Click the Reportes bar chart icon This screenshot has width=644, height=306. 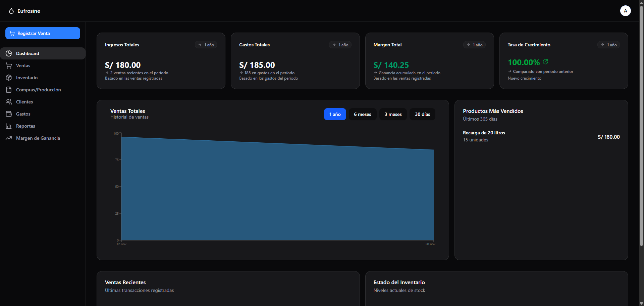9,126
